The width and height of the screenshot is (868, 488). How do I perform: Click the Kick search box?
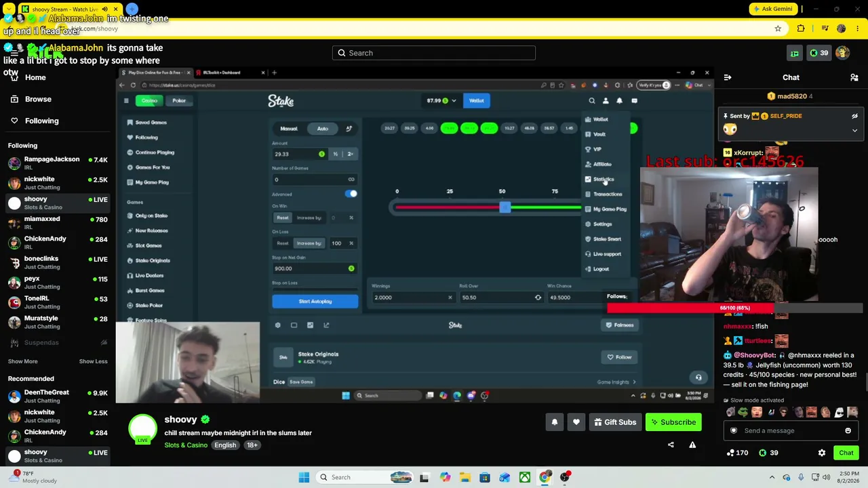434,53
